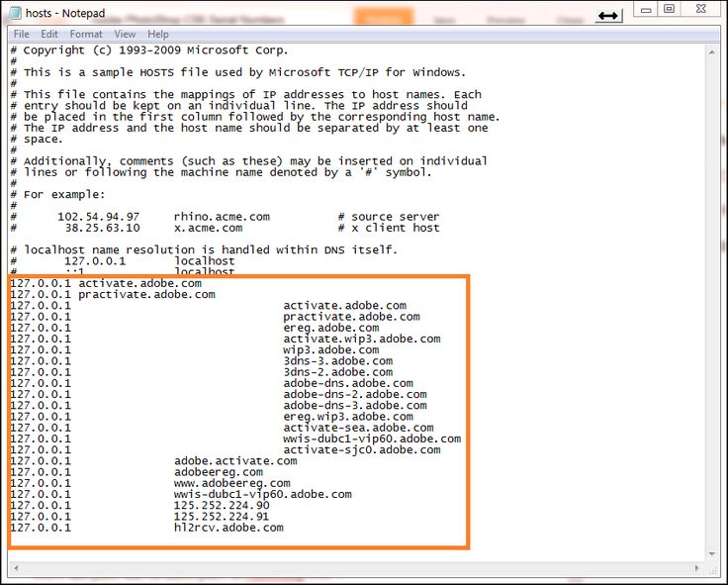Click on the IP 38.25.63.10
728x585 pixels.
point(102,228)
